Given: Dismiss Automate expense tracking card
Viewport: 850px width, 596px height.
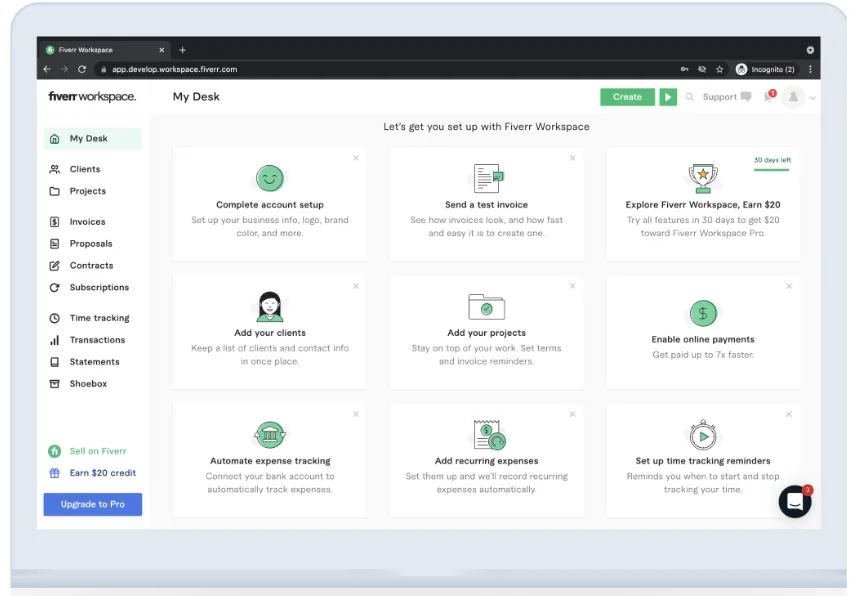Looking at the screenshot, I should [356, 414].
